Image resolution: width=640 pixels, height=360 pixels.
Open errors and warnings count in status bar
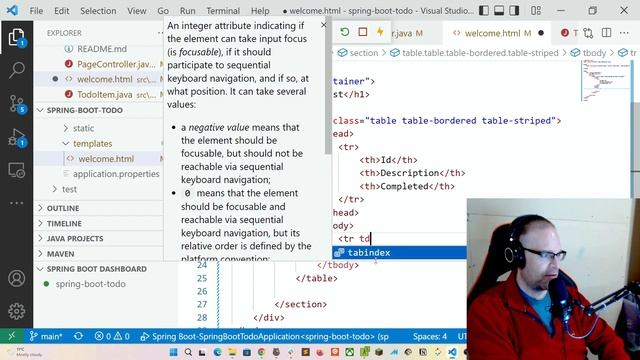click(x=112, y=336)
